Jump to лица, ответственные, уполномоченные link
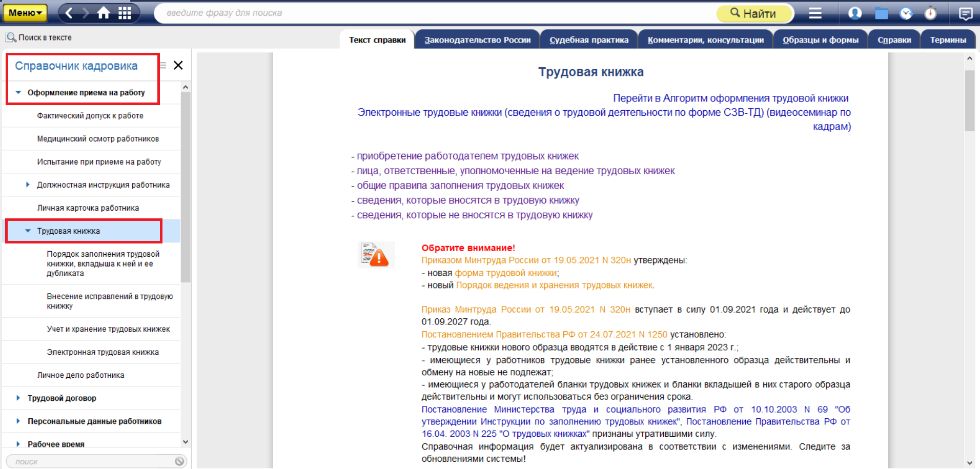This screenshot has height=469, width=980. click(x=516, y=171)
